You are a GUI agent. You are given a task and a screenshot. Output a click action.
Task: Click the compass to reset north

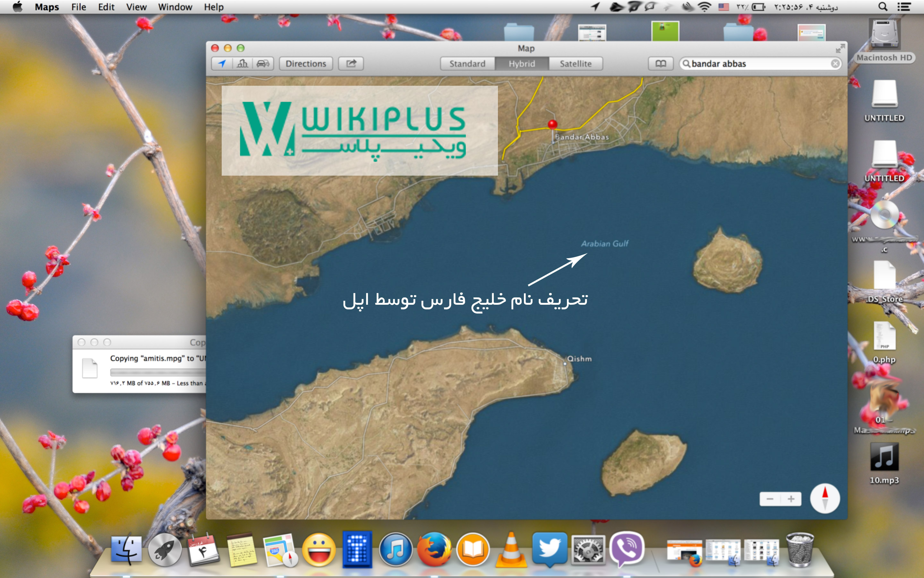coord(825,498)
